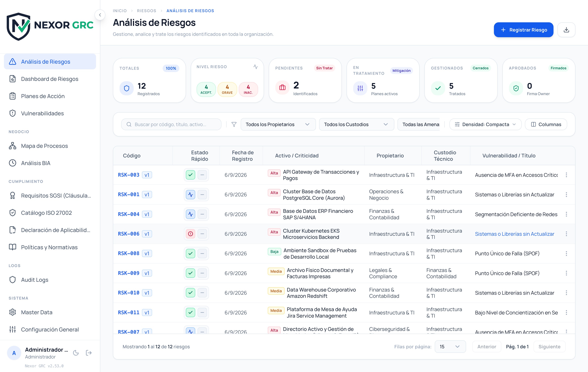
Task: Click Registrar Riesgo button
Action: [x=524, y=30]
